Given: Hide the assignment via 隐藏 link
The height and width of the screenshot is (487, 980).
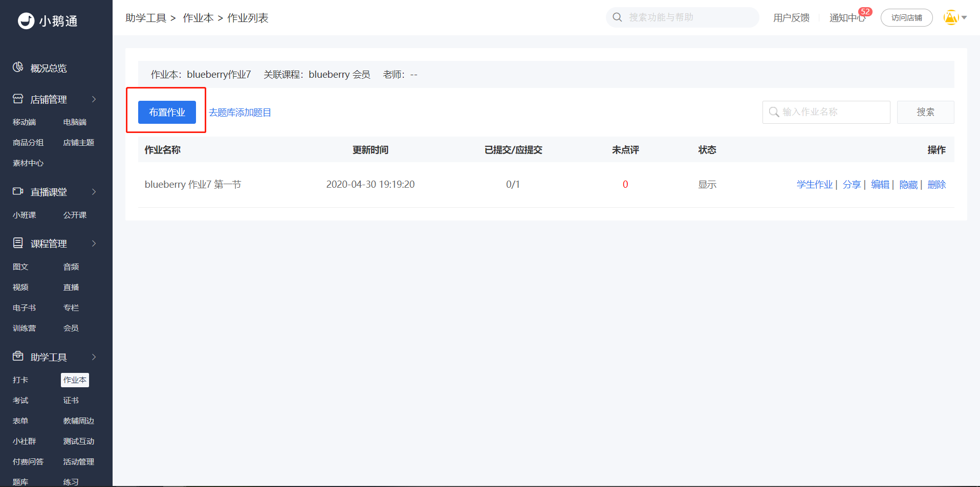Looking at the screenshot, I should coord(908,185).
